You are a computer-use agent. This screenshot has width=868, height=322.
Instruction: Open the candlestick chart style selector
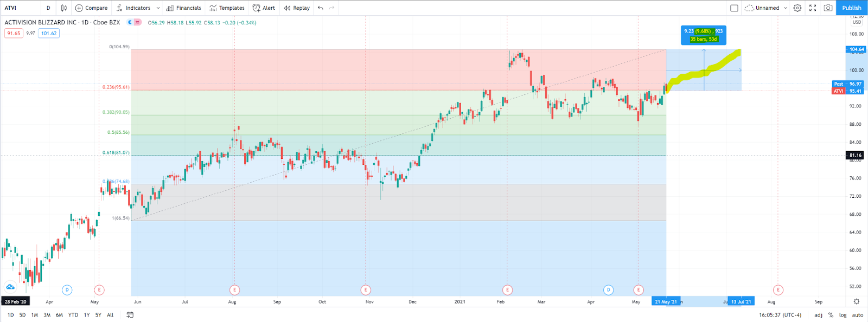click(64, 8)
